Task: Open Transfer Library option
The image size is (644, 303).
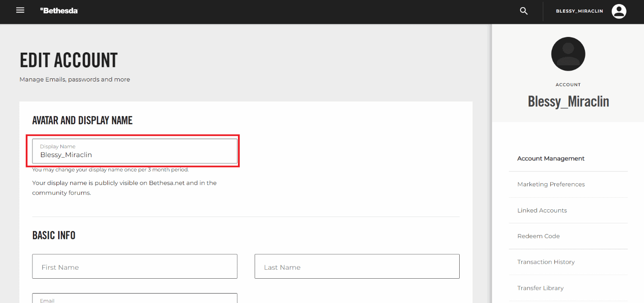Action: click(540, 288)
